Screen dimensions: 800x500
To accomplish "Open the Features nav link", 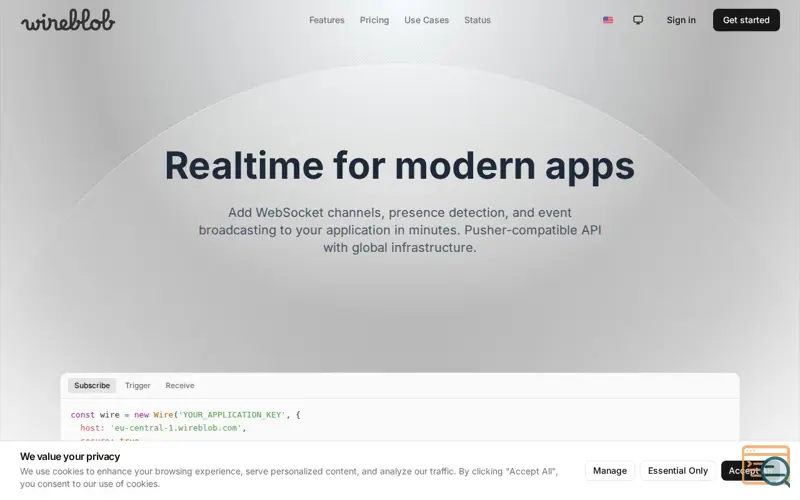I will pyautogui.click(x=327, y=20).
